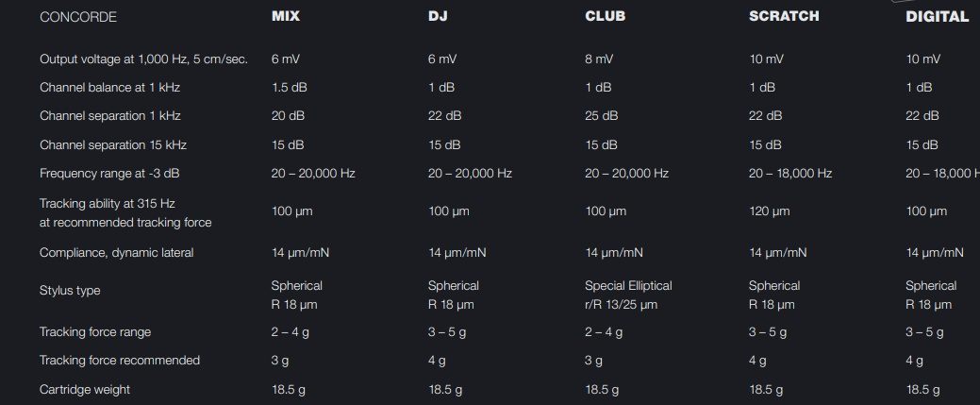Click Channel separation 15 kHz label
The width and height of the screenshot is (980, 405).
113,145
